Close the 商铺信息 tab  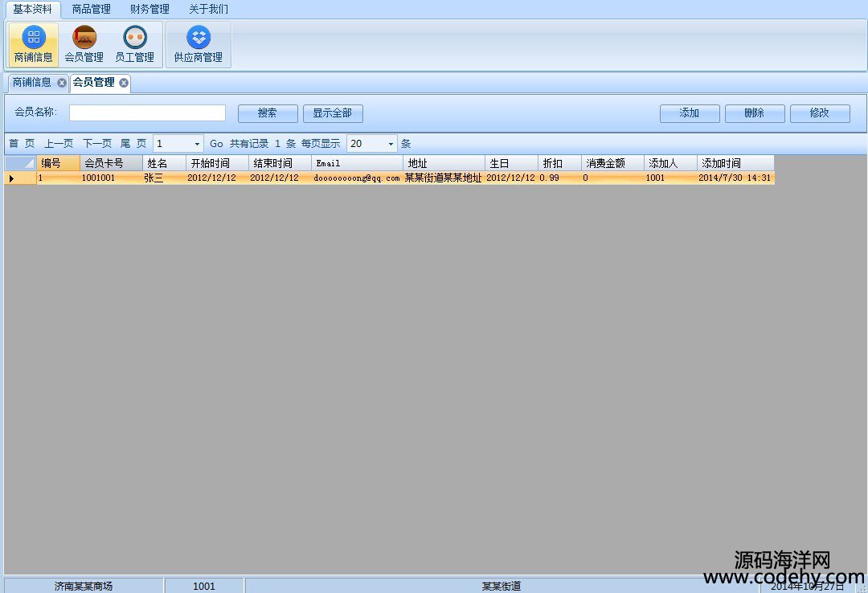pyautogui.click(x=62, y=83)
